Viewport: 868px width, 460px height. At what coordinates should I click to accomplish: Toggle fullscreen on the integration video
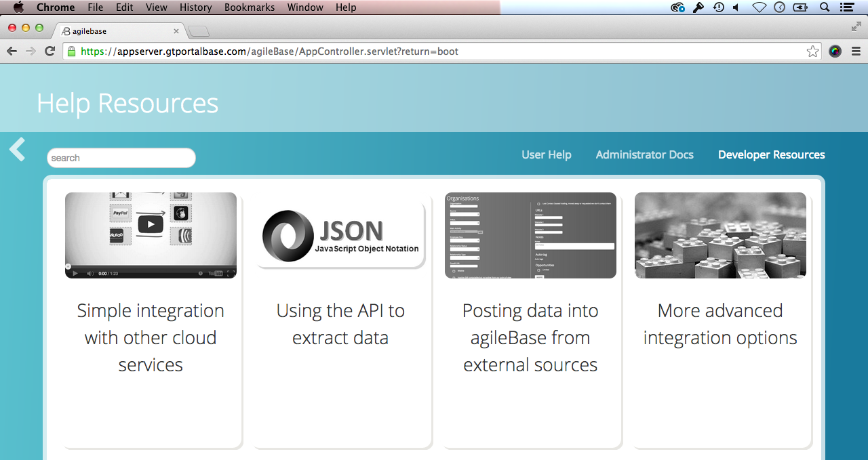click(231, 274)
